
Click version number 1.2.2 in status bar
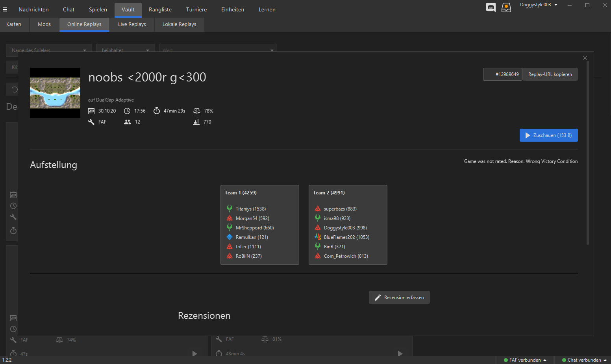click(x=7, y=360)
